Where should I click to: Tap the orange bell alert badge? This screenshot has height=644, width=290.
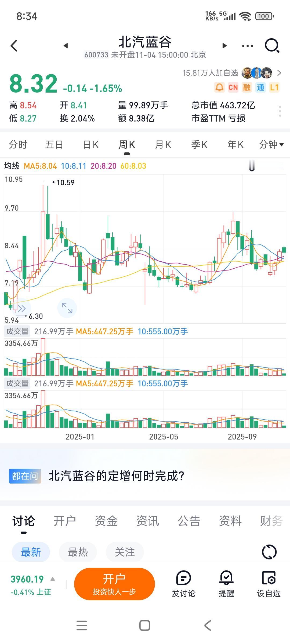point(219,87)
